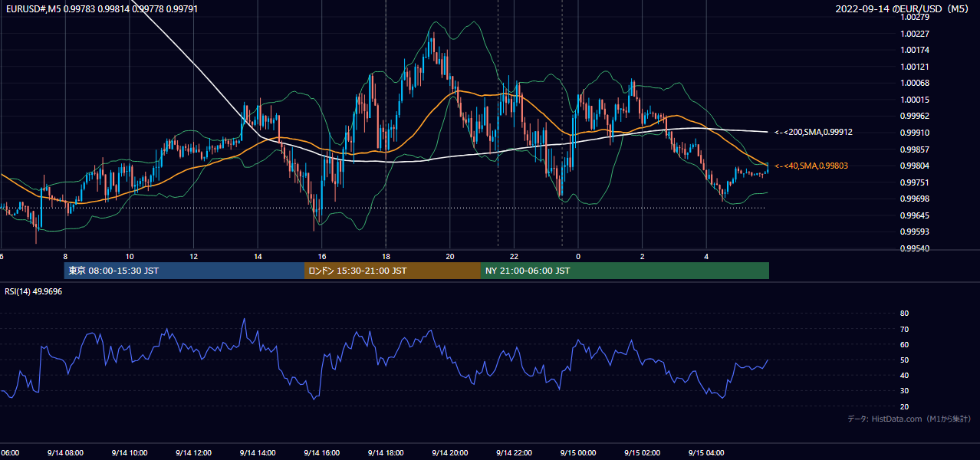Click price axis label 1.00279
This screenshot has height=460, width=980.
(916, 17)
